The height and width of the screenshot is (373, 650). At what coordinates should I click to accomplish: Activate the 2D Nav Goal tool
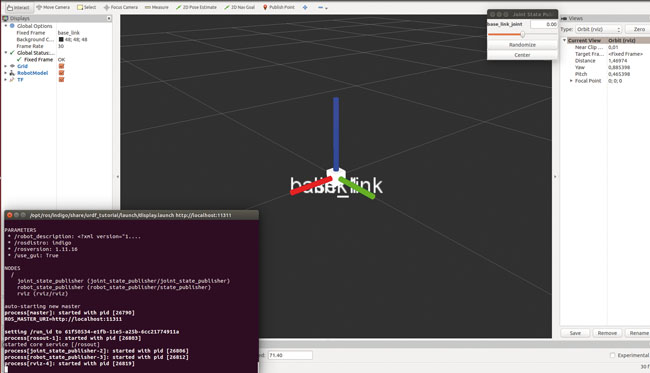[x=239, y=7]
